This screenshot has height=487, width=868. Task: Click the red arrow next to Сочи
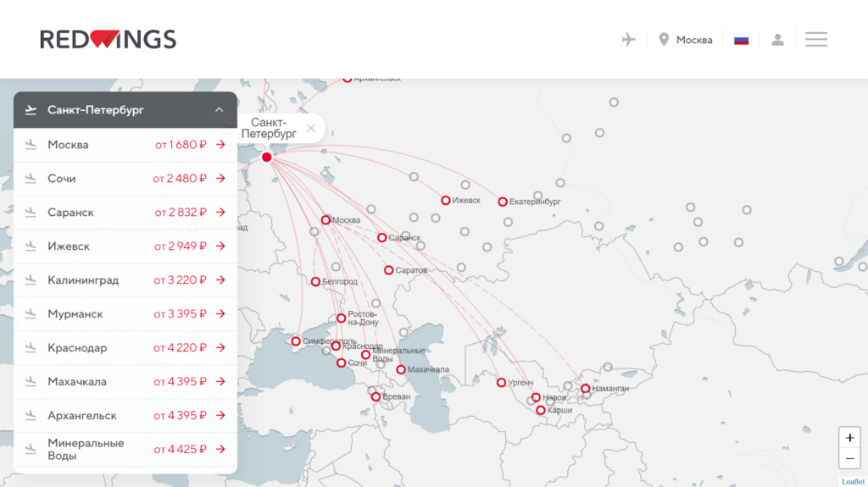[x=220, y=179]
